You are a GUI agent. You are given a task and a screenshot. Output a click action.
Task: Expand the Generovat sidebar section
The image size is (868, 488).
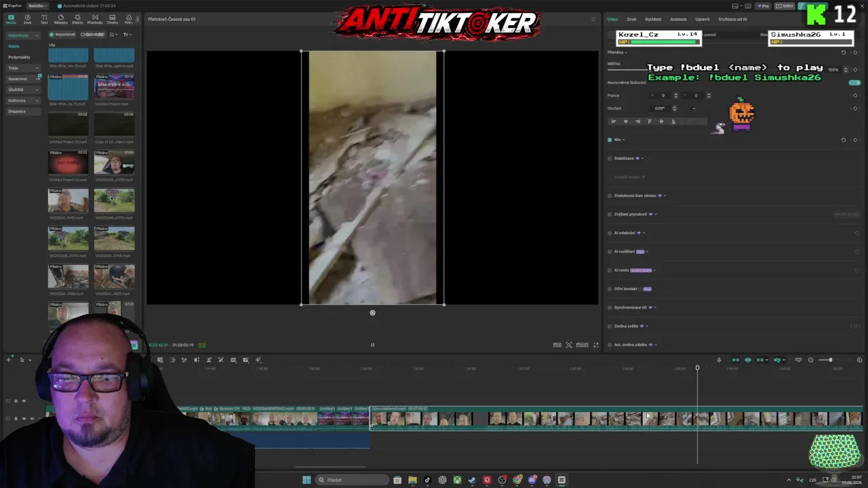coord(22,79)
